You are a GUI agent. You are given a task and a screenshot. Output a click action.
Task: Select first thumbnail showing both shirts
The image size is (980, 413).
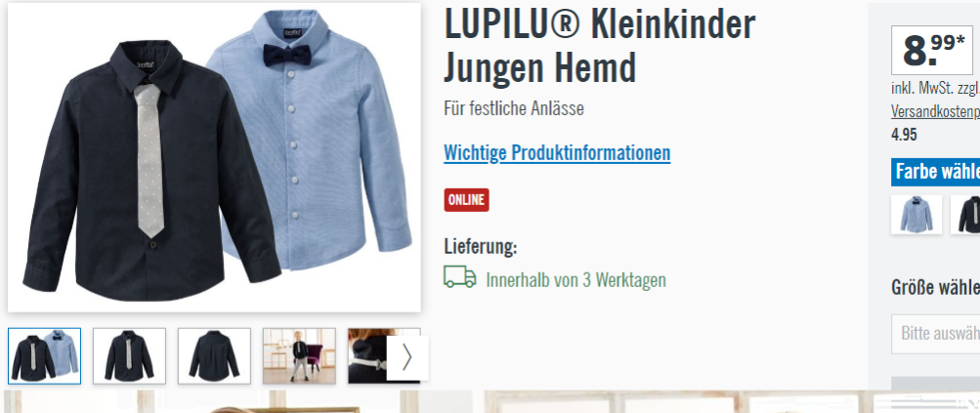tap(44, 355)
